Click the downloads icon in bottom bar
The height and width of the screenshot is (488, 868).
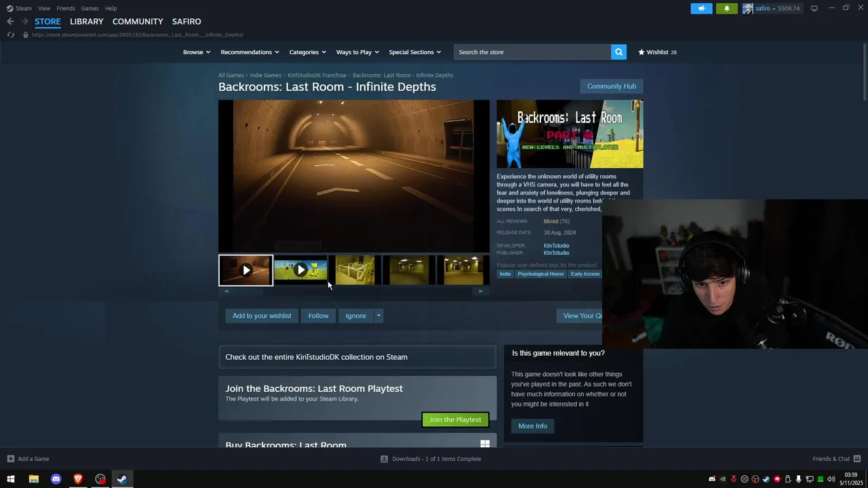[384, 459]
